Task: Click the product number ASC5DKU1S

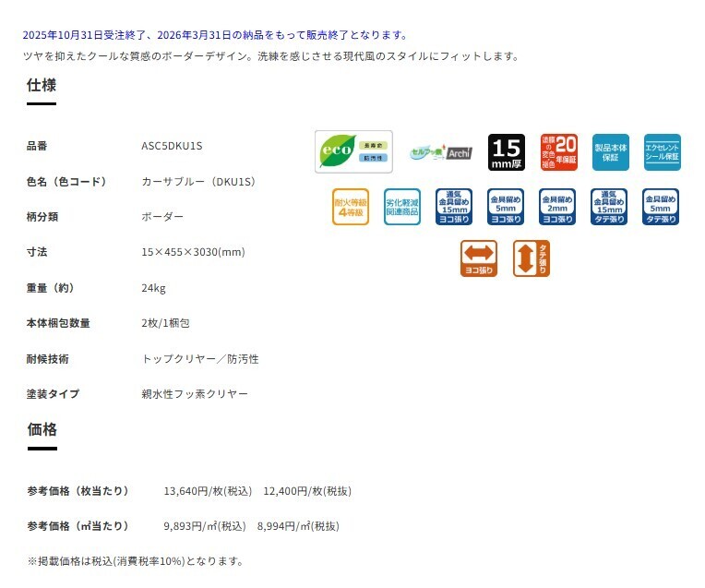Action: (172, 146)
